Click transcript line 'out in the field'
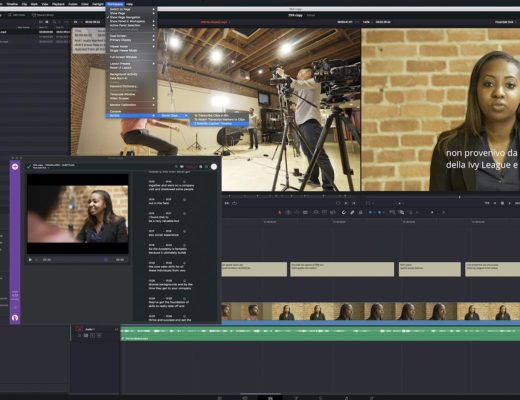520x400 pixels. pos(159,203)
